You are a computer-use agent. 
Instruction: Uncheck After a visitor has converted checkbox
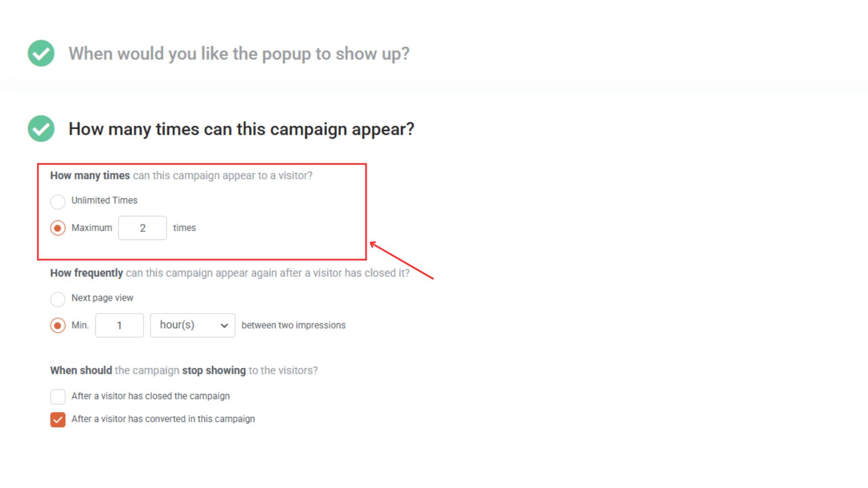click(58, 420)
